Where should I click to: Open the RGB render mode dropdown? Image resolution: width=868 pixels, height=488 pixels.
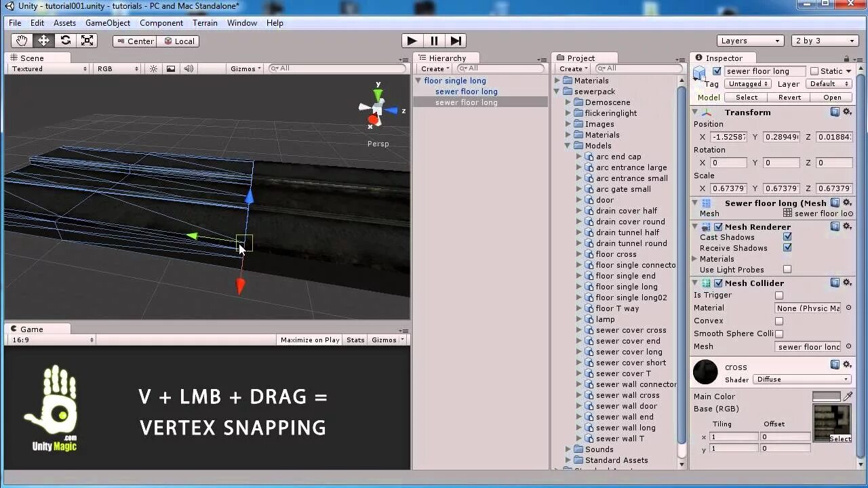(x=118, y=68)
